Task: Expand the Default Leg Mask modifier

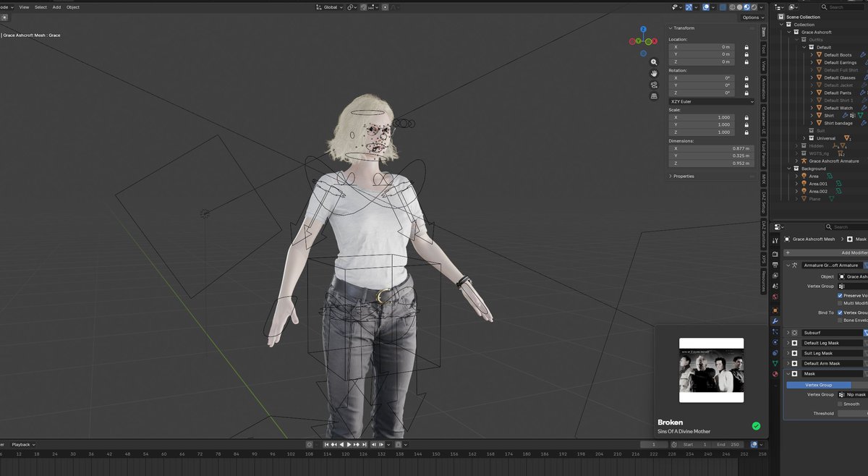Action: [x=788, y=343]
